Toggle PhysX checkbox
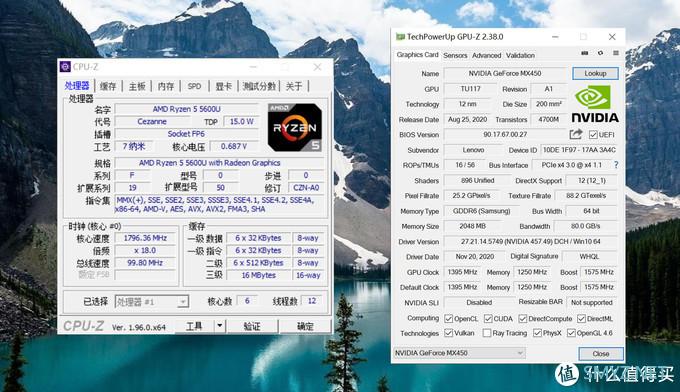The height and width of the screenshot is (392, 680). (x=537, y=333)
